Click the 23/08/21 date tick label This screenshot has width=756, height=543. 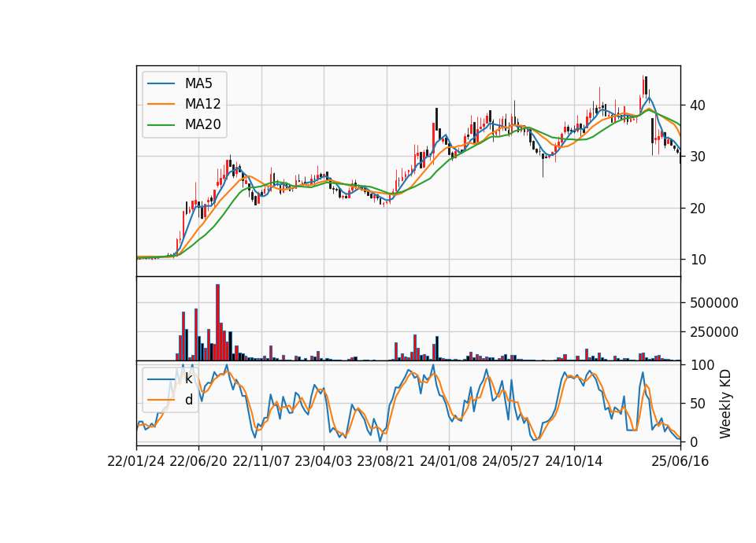[386, 461]
